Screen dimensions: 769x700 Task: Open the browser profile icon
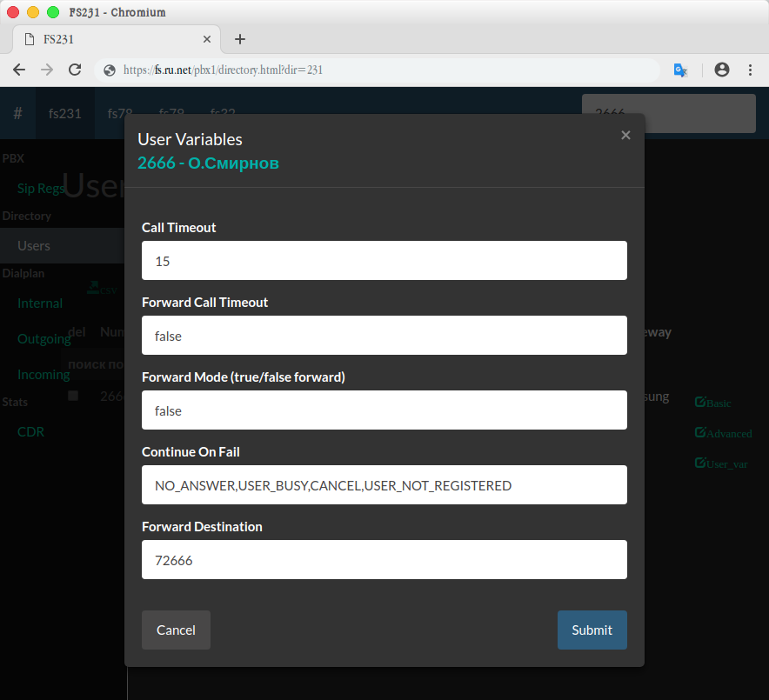(x=721, y=70)
